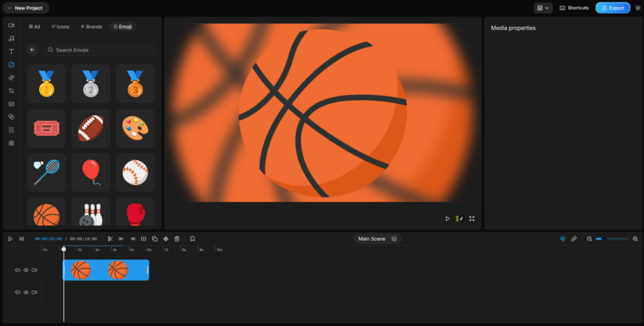The image size is (644, 326).
Task: Switch to the Brands tab
Action: [x=91, y=26]
